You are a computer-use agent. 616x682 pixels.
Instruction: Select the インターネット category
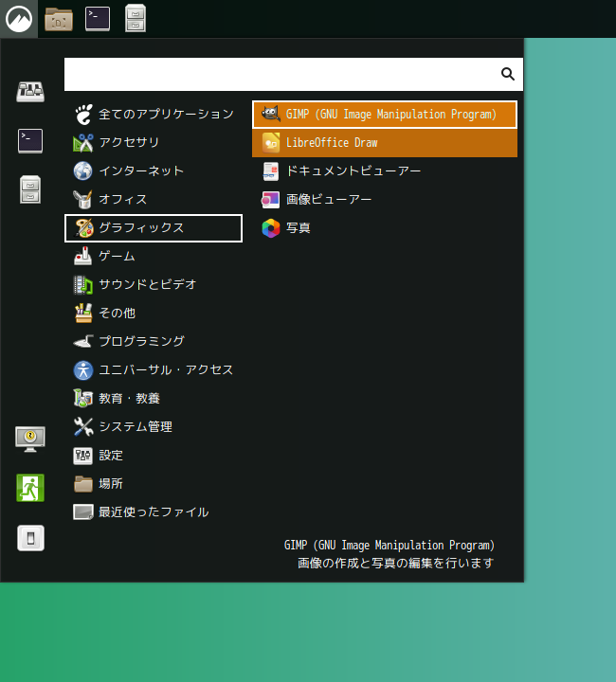154,170
